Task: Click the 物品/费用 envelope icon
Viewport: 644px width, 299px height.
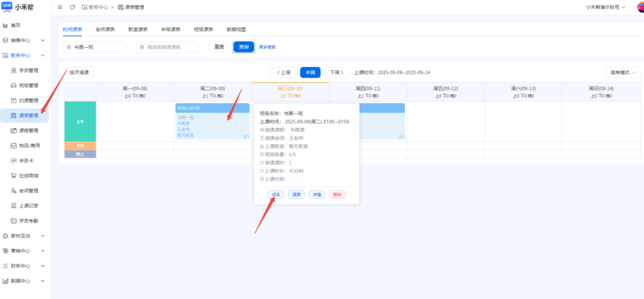Action: pos(14,146)
